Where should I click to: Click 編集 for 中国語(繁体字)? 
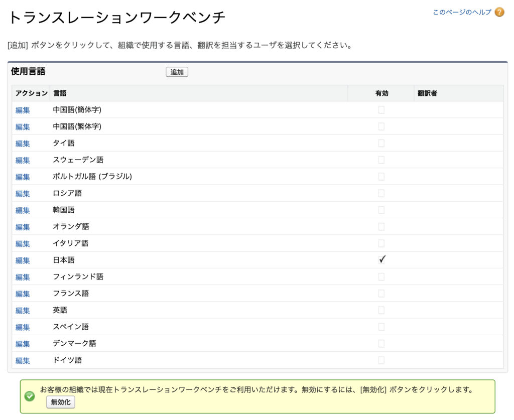pos(23,126)
